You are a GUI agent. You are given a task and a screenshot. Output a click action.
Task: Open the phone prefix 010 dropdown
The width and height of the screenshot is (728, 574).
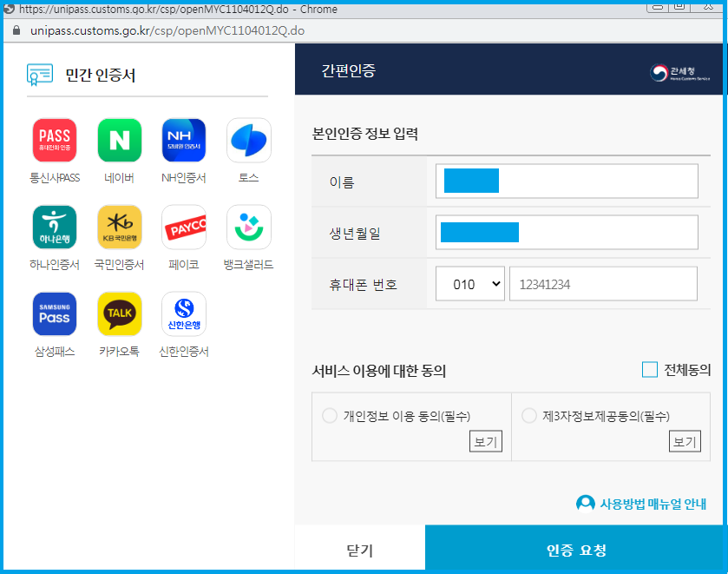[469, 283]
